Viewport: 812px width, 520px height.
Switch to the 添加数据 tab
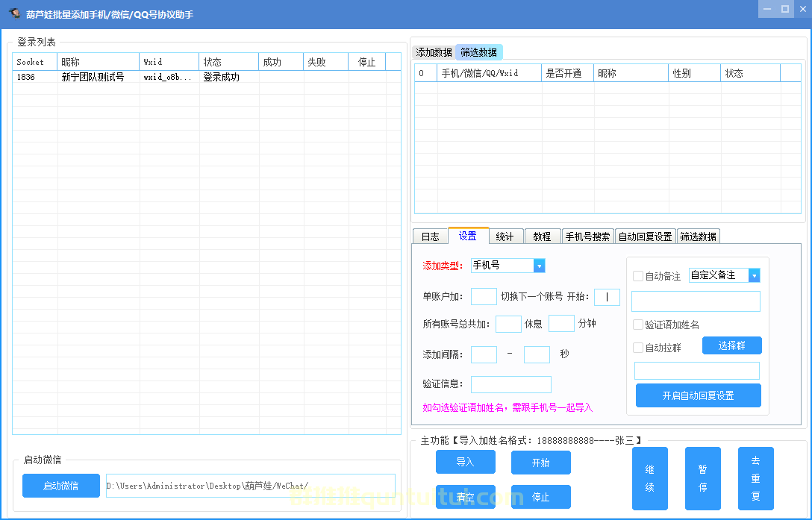coord(434,52)
